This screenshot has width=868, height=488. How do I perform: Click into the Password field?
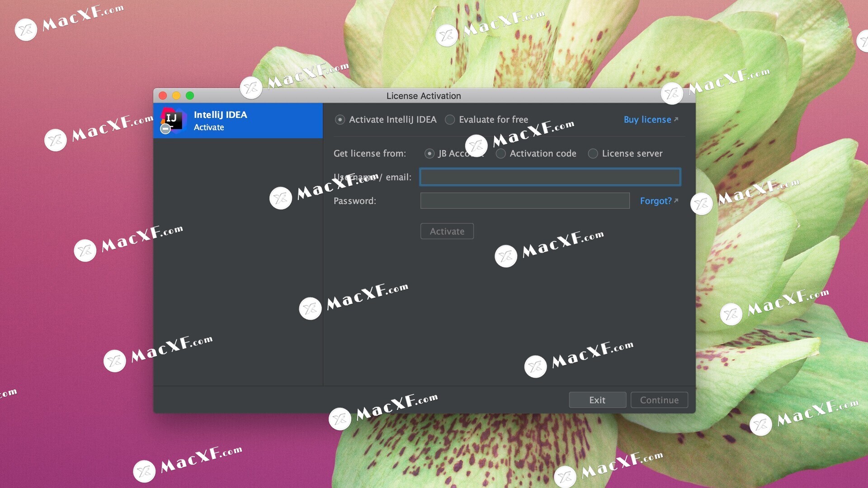524,201
